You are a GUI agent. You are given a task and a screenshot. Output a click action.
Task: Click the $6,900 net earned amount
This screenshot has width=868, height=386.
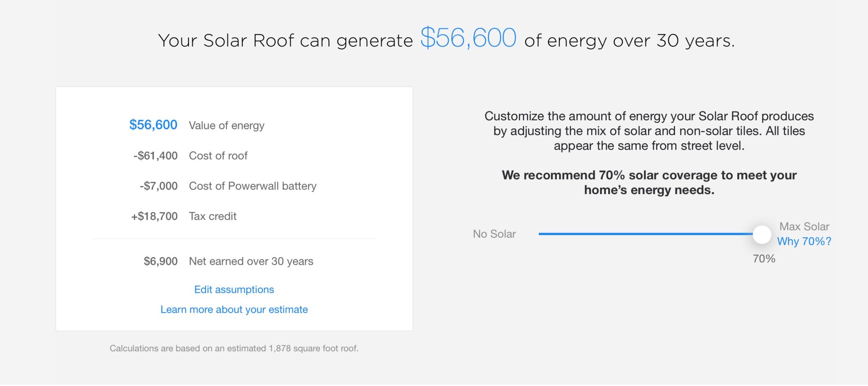(x=160, y=261)
